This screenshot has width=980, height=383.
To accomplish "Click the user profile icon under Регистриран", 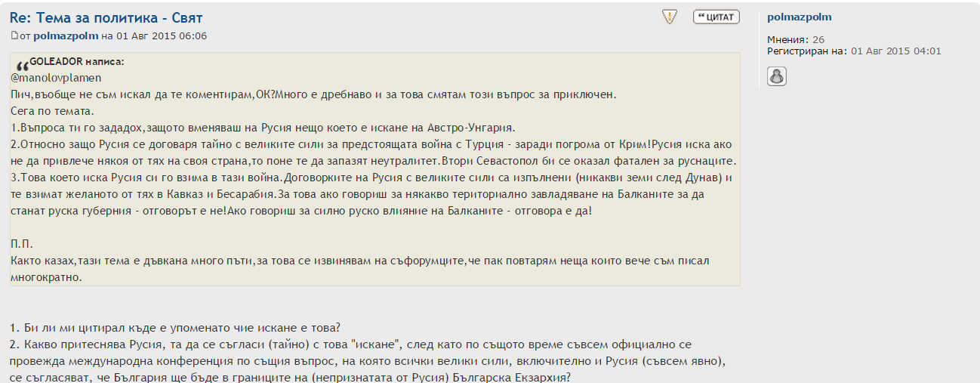I will coord(777,76).
